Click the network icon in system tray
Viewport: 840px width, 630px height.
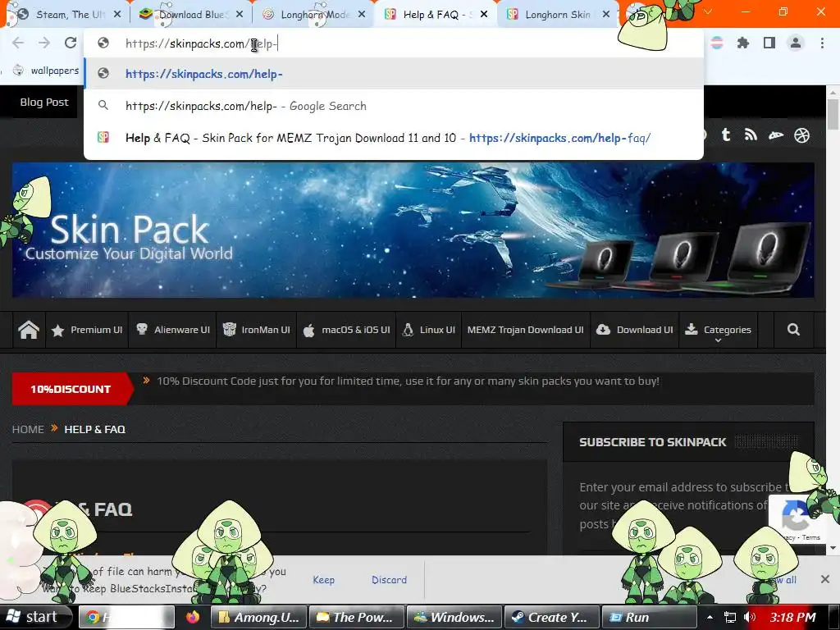(729, 617)
